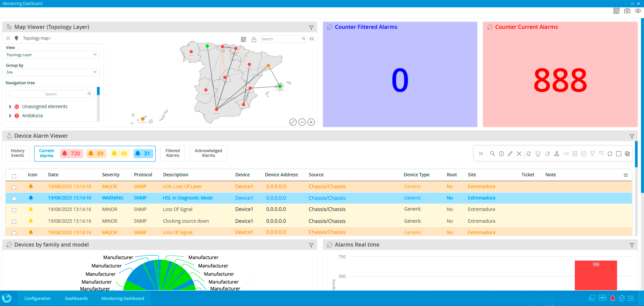Zoom out of the topology map
644x306 pixels.
click(x=302, y=122)
